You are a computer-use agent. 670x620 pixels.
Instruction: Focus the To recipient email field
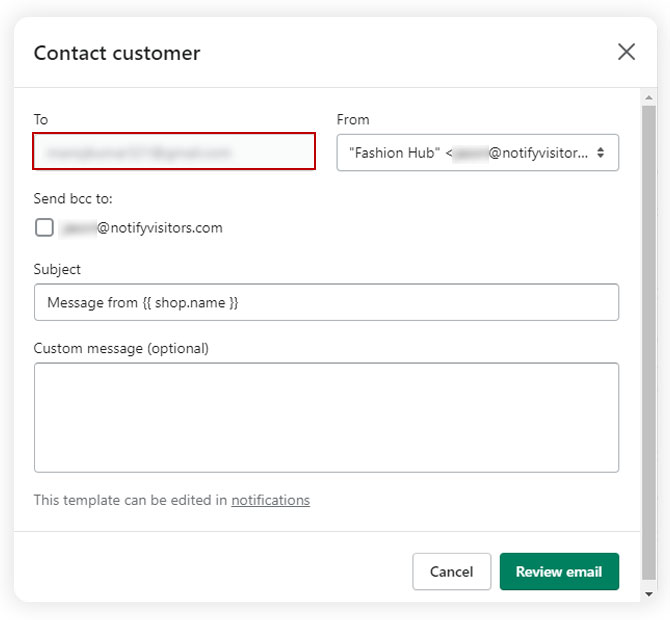coord(174,153)
